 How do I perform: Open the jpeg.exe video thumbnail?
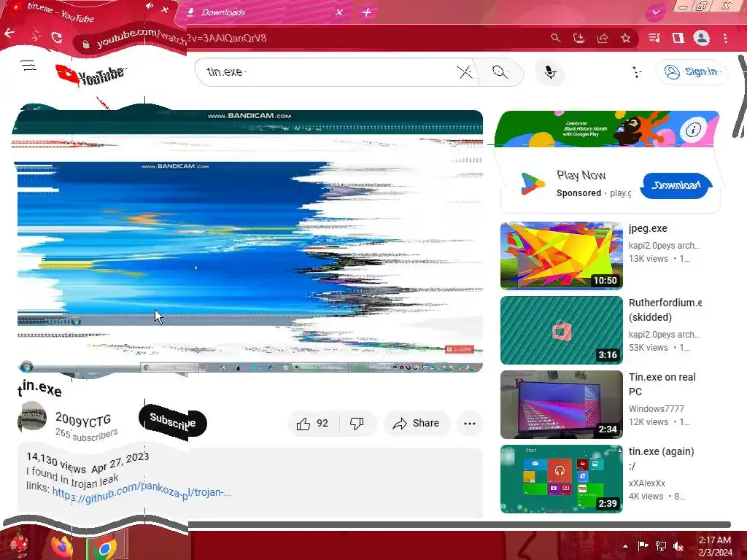(x=562, y=256)
